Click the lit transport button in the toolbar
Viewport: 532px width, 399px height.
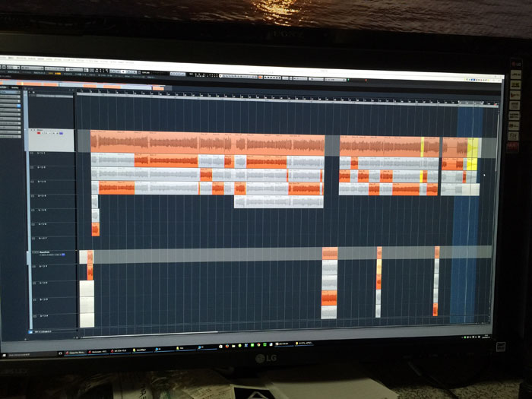click(x=124, y=71)
